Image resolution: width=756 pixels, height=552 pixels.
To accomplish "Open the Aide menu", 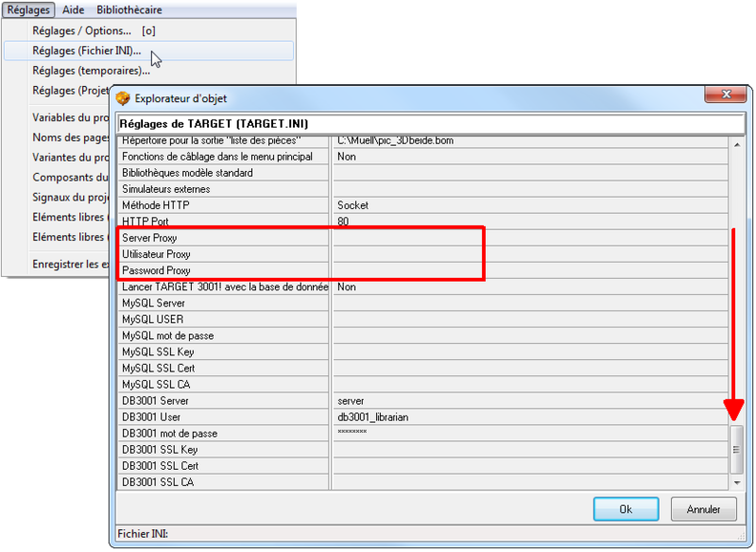I will [73, 9].
